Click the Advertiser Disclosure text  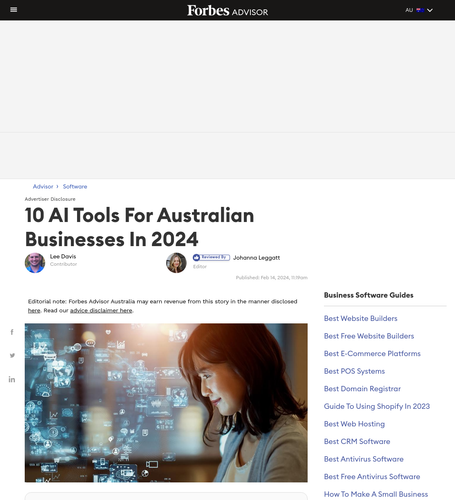pos(50,199)
